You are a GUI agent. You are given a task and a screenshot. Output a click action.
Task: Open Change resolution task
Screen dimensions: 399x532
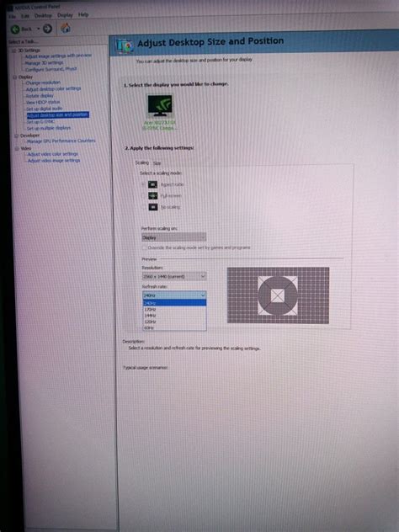tap(43, 82)
